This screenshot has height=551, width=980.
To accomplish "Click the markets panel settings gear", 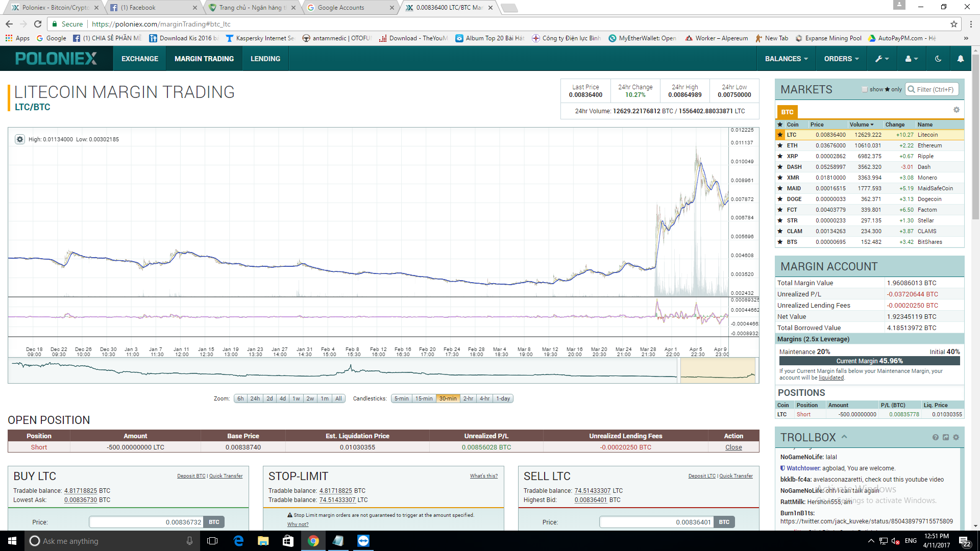I will point(956,110).
